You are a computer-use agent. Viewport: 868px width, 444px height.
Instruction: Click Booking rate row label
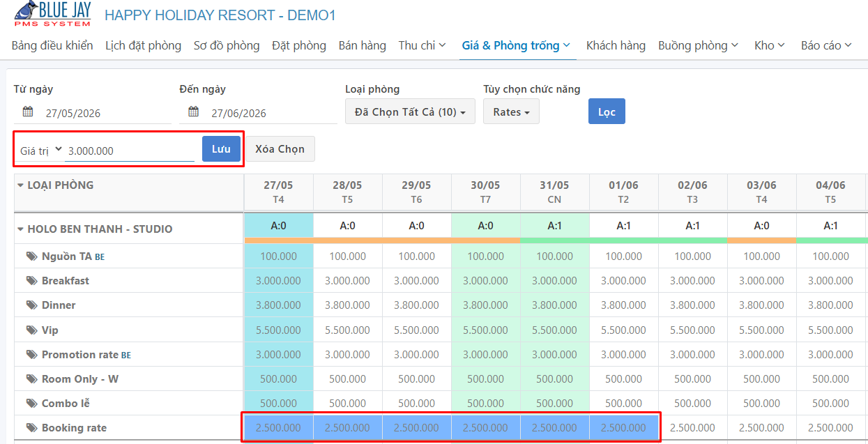[74, 427]
